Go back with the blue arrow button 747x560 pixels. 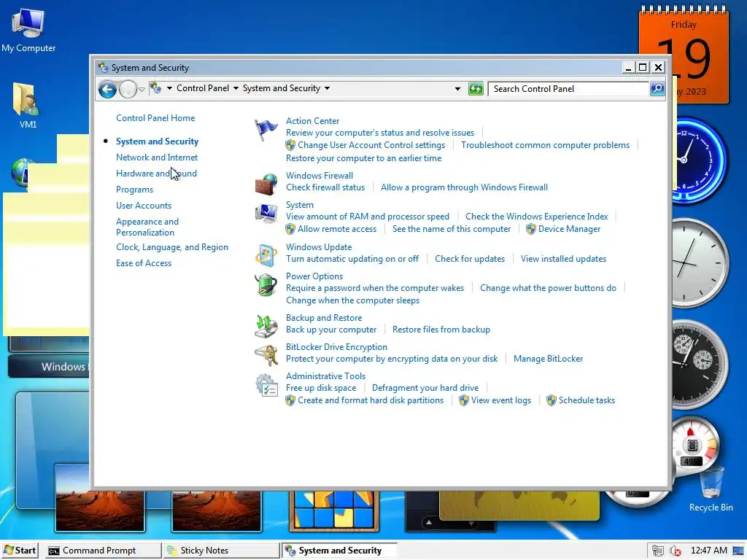[107, 89]
